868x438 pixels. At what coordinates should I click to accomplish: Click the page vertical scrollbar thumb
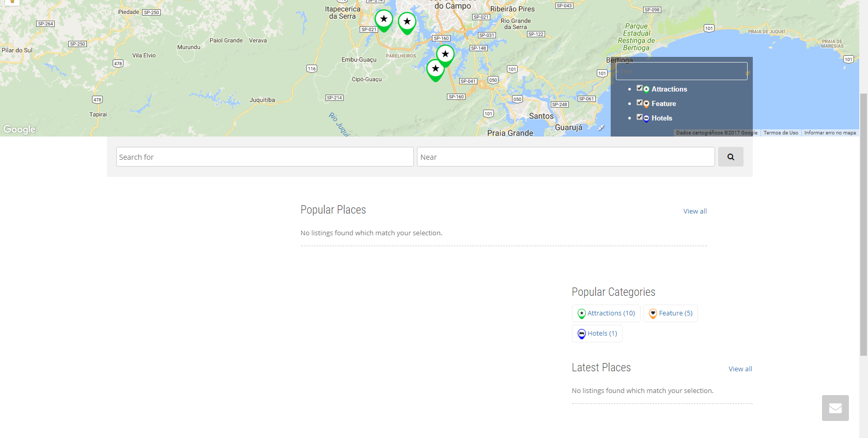[x=863, y=225]
